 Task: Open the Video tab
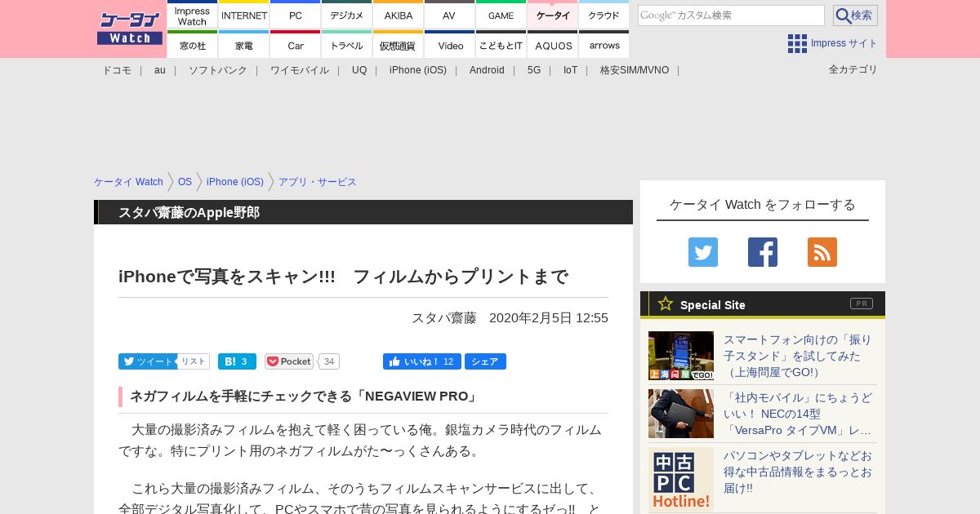click(x=450, y=45)
